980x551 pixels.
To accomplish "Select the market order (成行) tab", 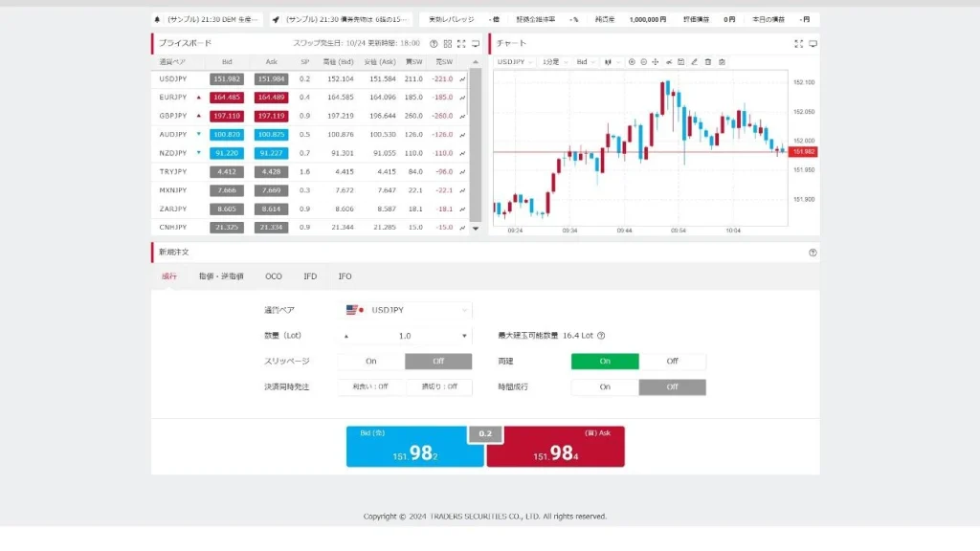I will [x=169, y=276].
